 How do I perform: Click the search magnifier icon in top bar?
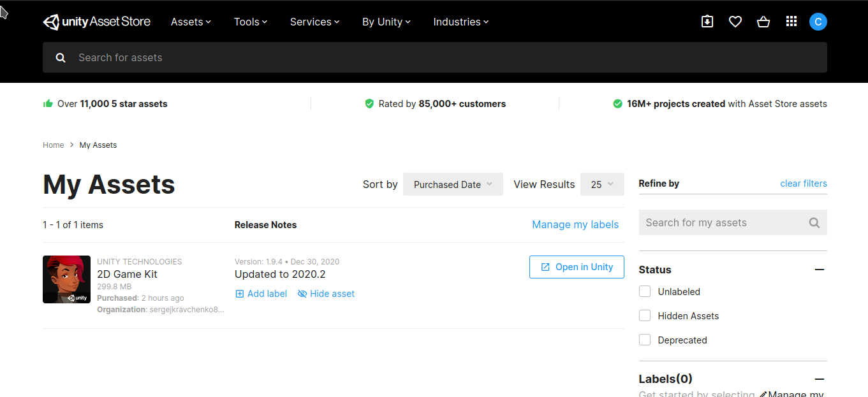[x=61, y=57]
